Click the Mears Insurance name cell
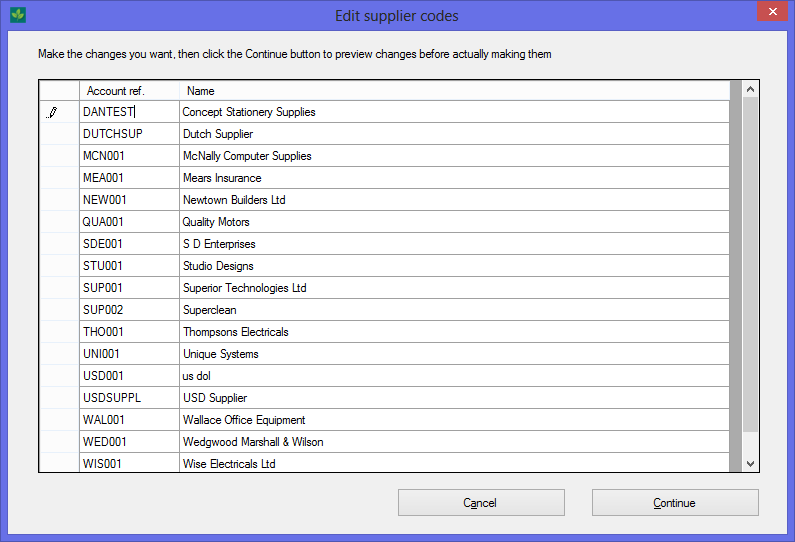This screenshot has width=795, height=542. click(454, 178)
